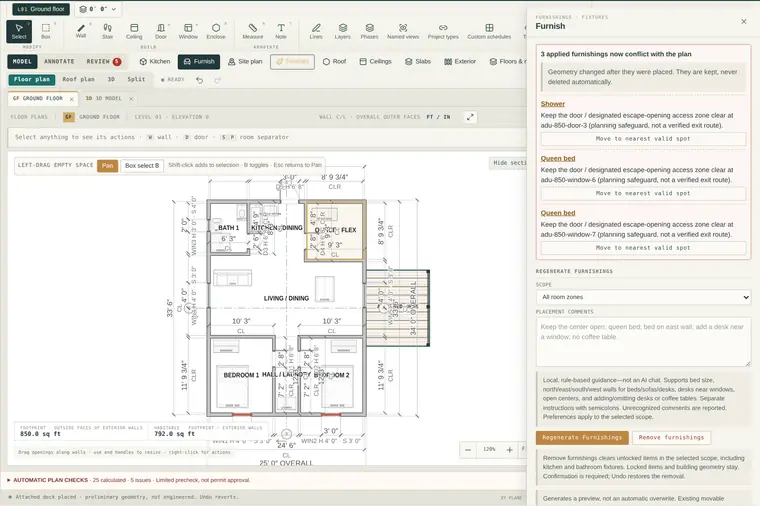Open the Furnish workspace

pos(199,62)
